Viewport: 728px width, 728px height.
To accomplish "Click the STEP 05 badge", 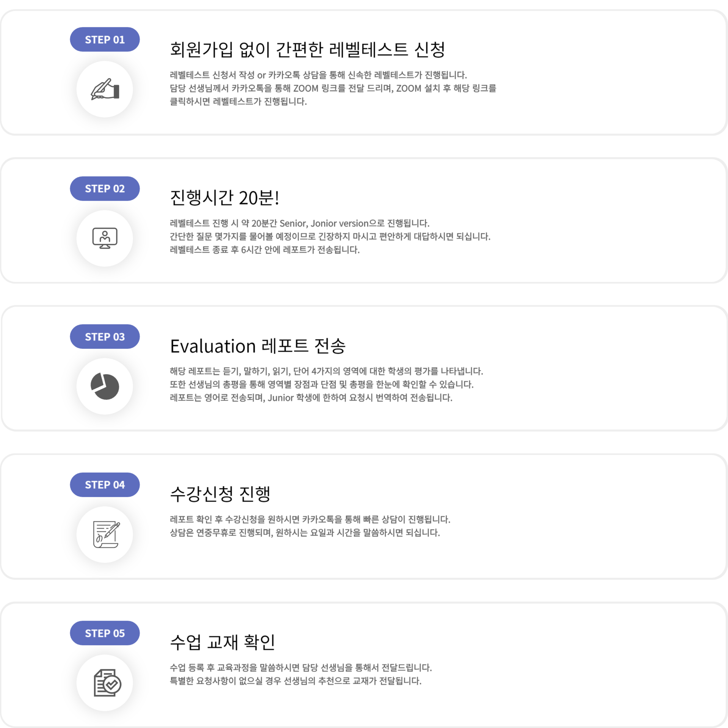I will click(x=105, y=633).
